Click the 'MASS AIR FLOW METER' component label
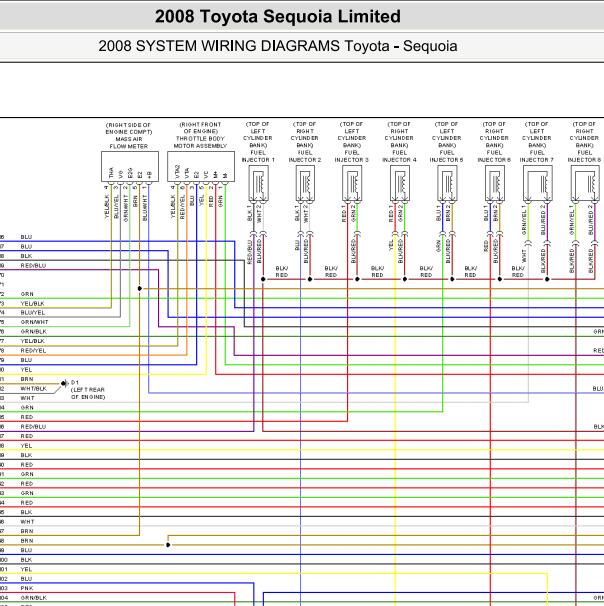604x606 pixels. (129, 143)
